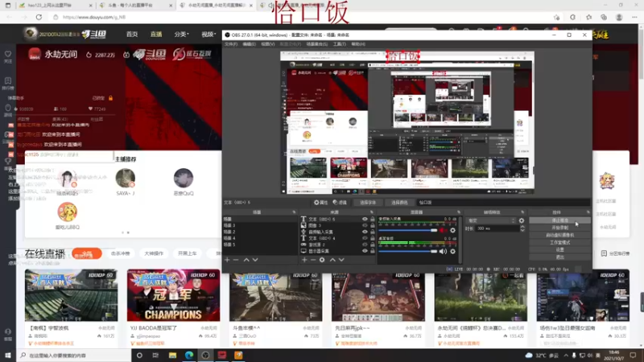644x362 pixels.
Task: Click the 停止推流 button
Action: pos(559,220)
